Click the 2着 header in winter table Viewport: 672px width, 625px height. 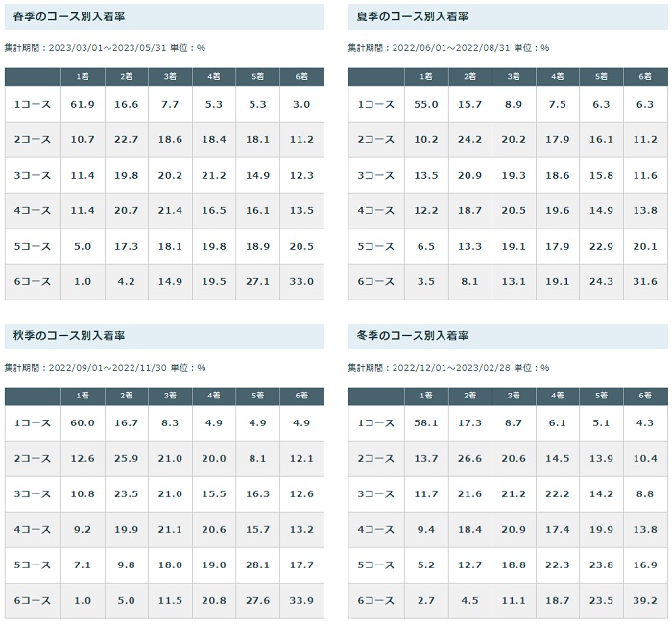[469, 396]
